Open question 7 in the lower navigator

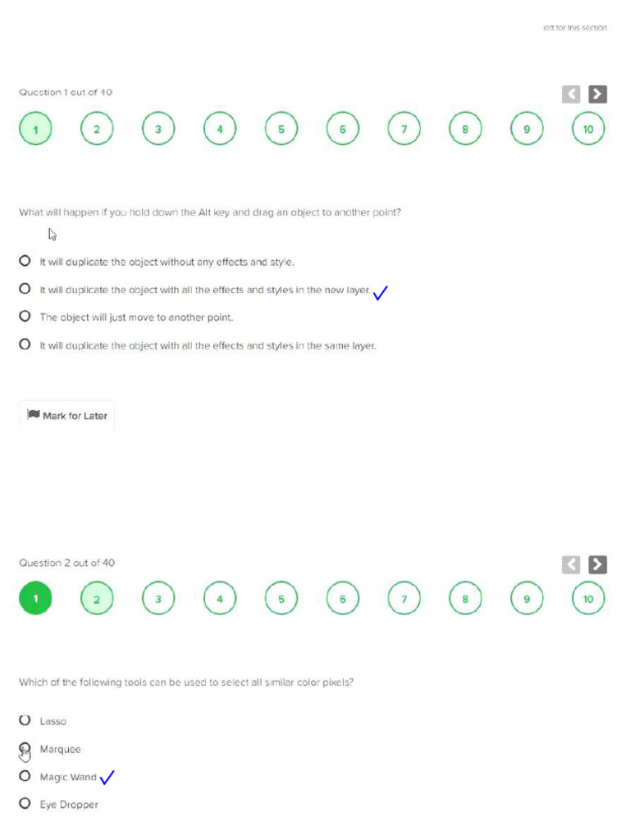tap(404, 598)
